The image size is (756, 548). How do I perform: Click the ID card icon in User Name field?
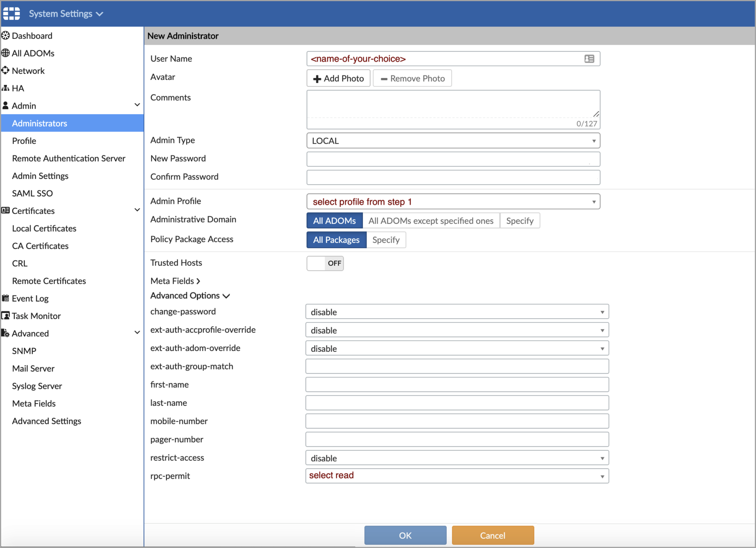coord(589,59)
